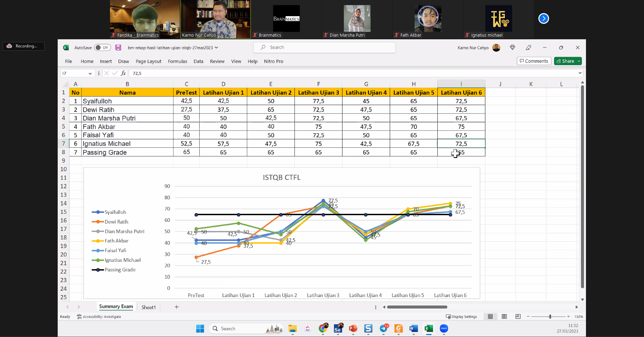Viewport: 644px width, 337px height.
Task: Expand the Name Box dropdown
Action: click(90, 74)
